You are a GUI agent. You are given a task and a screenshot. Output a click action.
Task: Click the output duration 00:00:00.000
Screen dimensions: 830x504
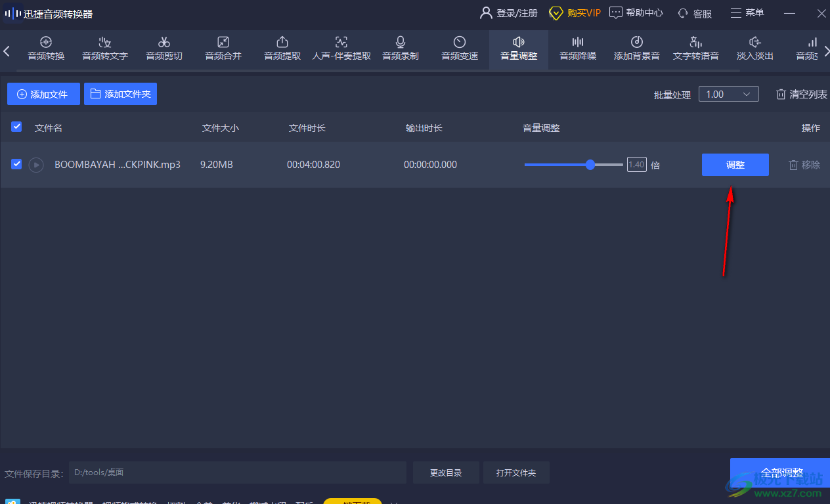coord(430,165)
